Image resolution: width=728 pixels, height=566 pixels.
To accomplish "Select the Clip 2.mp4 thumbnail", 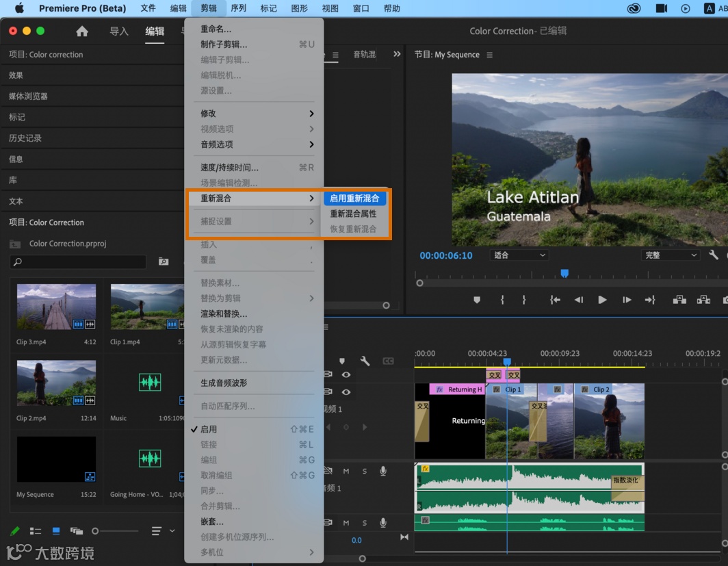I will [x=56, y=383].
